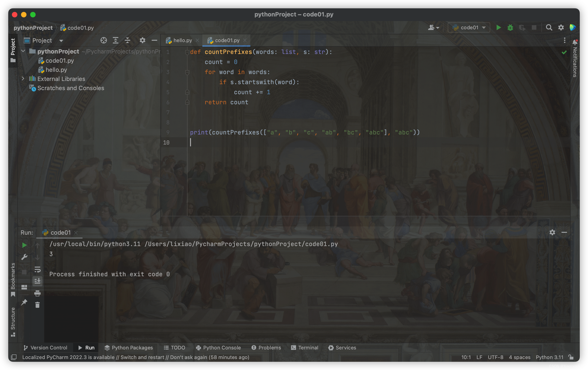Print the run console output
Screen dimensions: 588x370
coord(37,293)
